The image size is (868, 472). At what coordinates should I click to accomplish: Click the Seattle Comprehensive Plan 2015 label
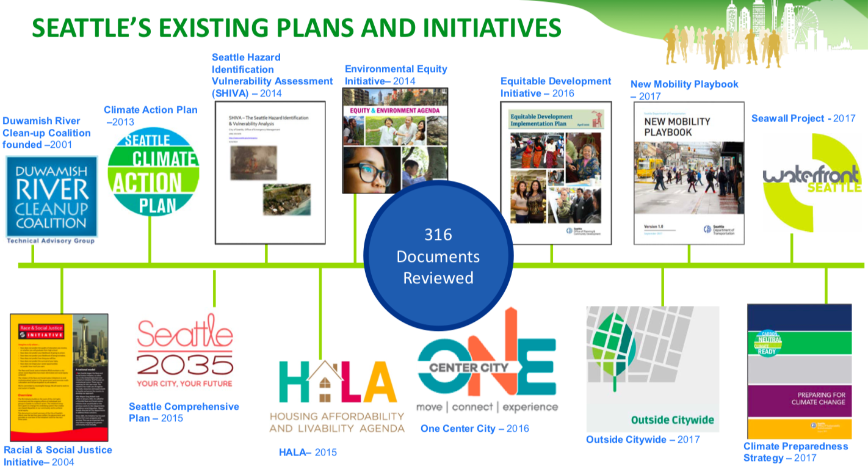click(x=183, y=412)
